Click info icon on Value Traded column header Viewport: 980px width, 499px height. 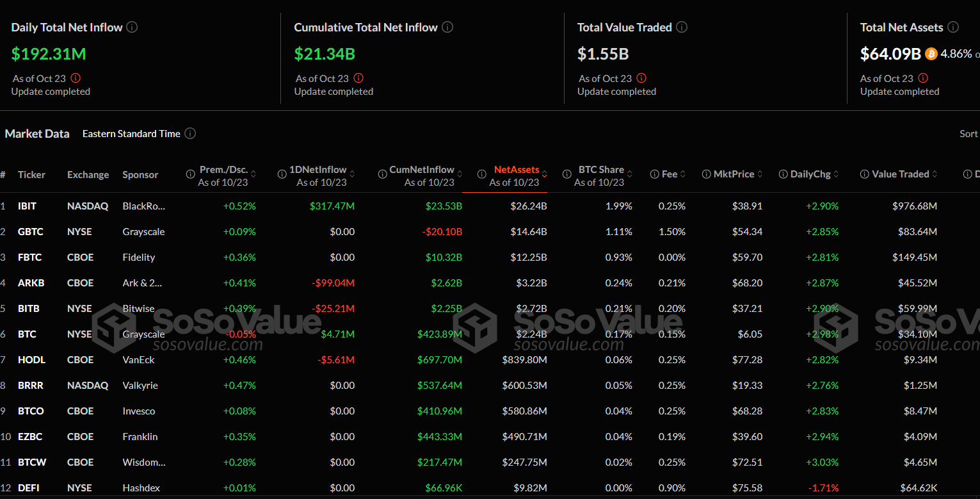click(865, 174)
